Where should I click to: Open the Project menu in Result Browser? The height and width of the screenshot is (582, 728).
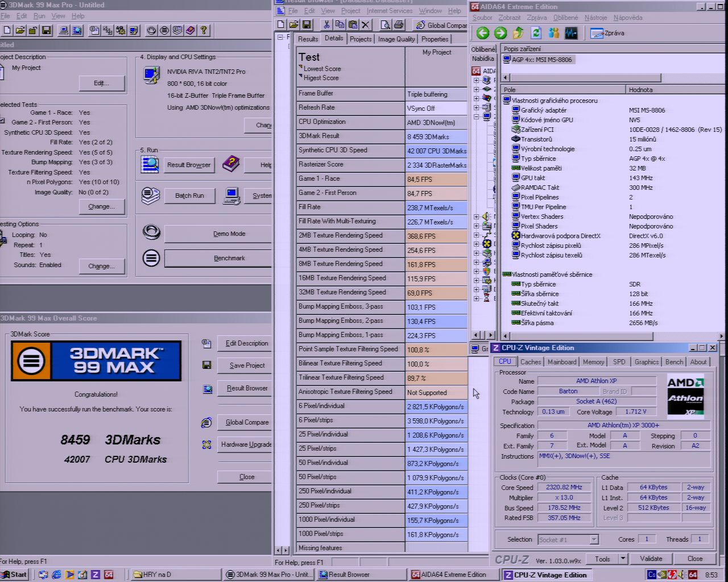click(x=350, y=11)
